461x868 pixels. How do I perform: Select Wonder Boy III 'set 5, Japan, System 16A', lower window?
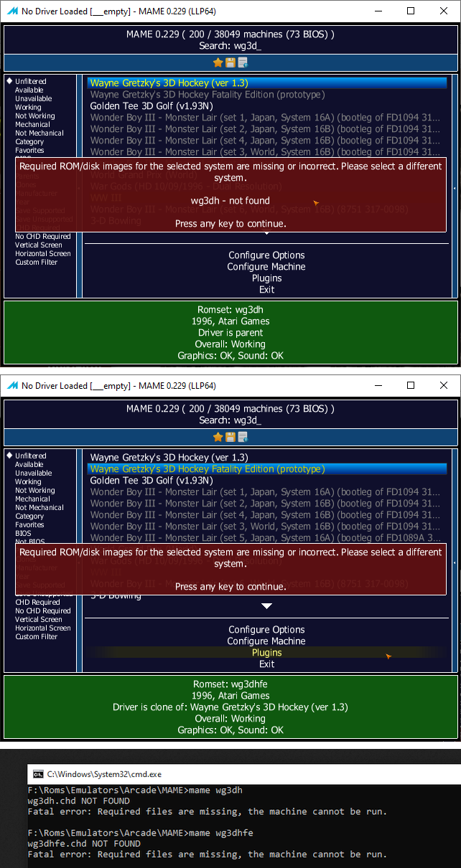266,537
